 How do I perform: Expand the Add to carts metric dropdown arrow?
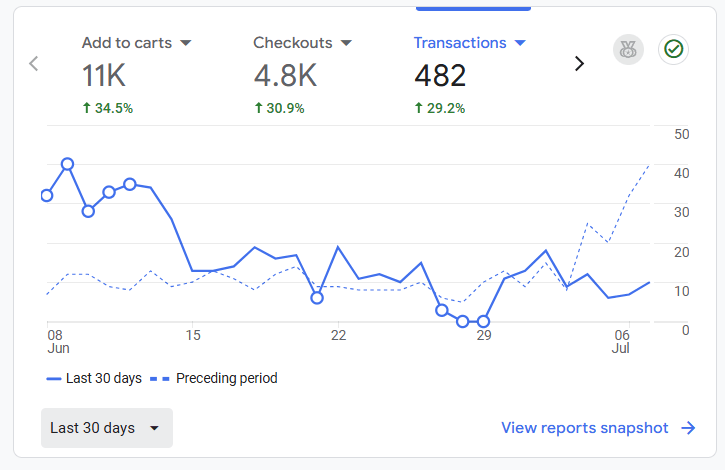coord(185,43)
